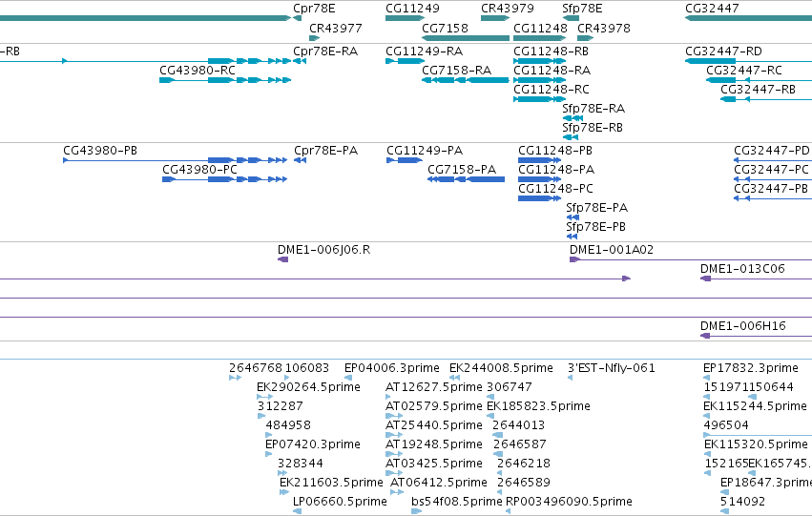The height and width of the screenshot is (516, 812).
Task: Select the Sfp78E-RB transcript
Action: (x=571, y=137)
